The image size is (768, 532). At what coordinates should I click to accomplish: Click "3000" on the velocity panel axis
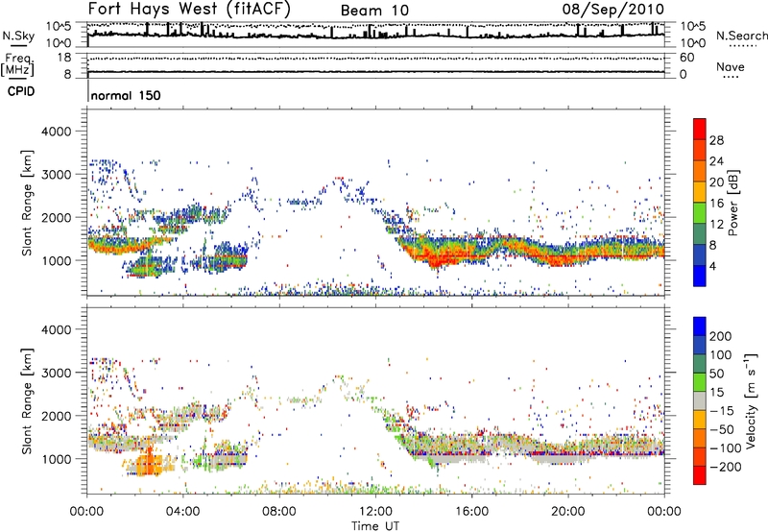(56, 373)
